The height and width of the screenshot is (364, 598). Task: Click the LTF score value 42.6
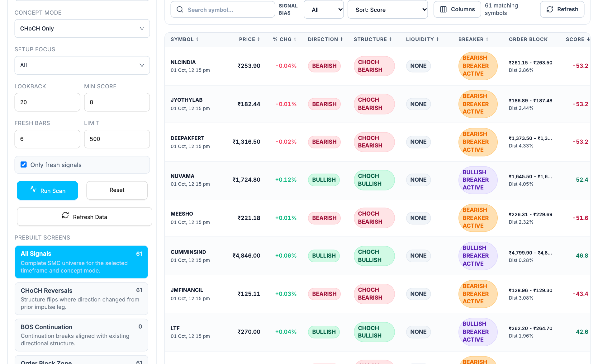(x=582, y=332)
